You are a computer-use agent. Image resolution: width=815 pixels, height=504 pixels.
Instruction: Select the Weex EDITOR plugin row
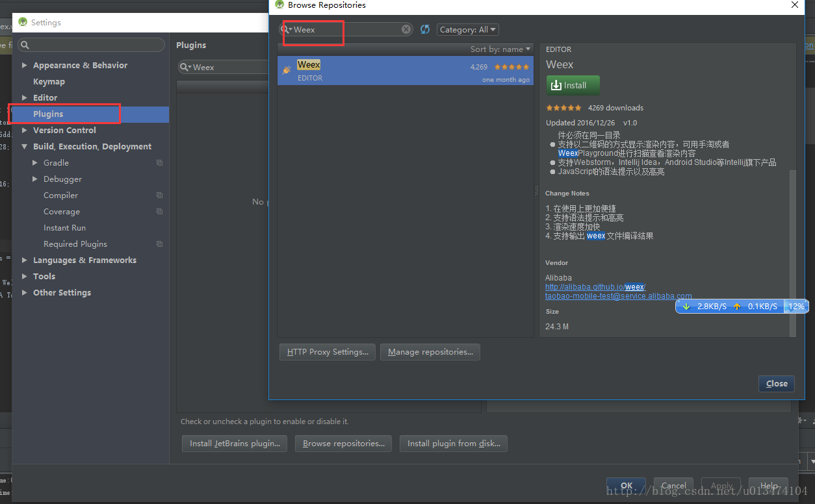406,71
